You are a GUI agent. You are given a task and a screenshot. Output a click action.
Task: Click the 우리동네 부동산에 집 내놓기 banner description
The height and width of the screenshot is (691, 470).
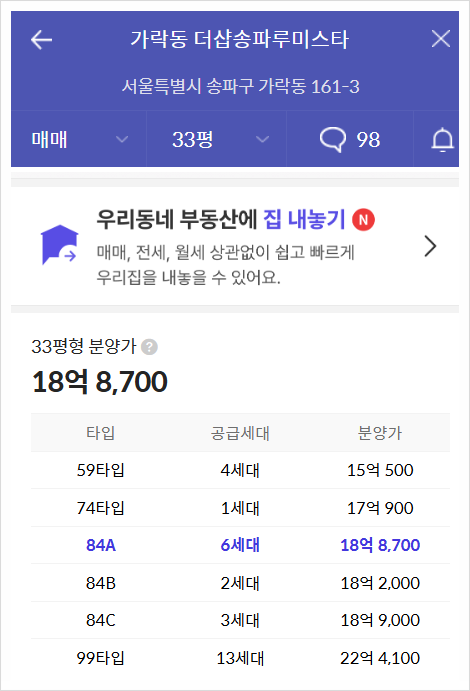(226, 265)
